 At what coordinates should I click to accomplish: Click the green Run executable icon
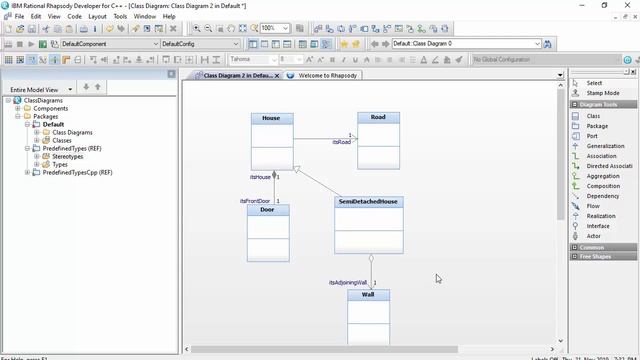[x=42, y=44]
